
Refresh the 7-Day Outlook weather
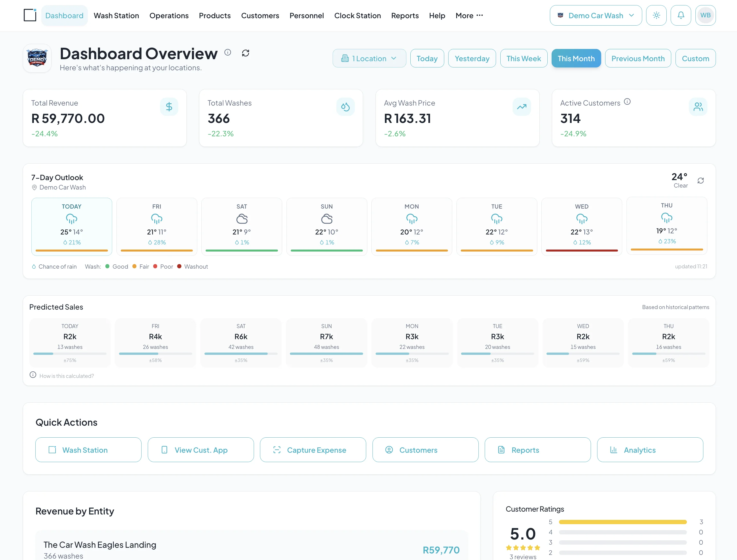click(701, 181)
